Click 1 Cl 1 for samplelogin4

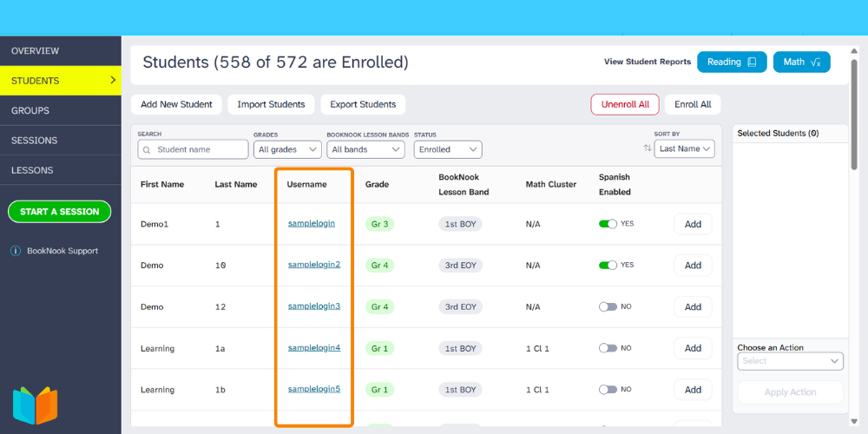click(537, 348)
